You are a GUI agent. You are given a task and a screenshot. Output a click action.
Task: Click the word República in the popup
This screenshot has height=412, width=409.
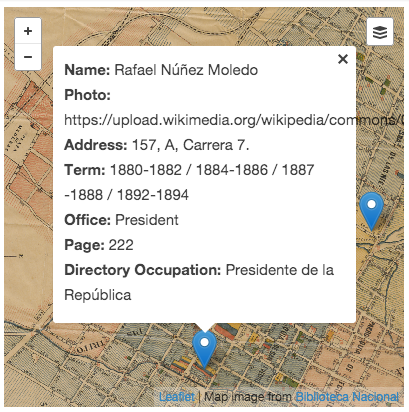tap(98, 295)
